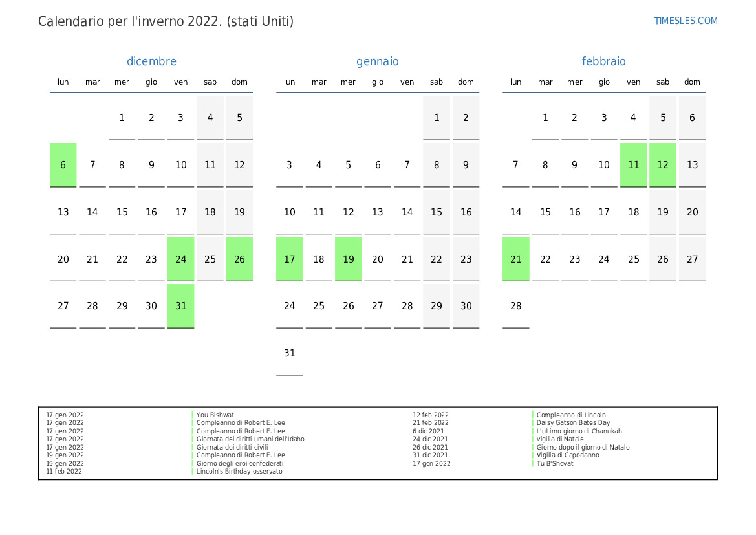
Task: Select highlighted 21 febbraio cell
Action: [516, 259]
